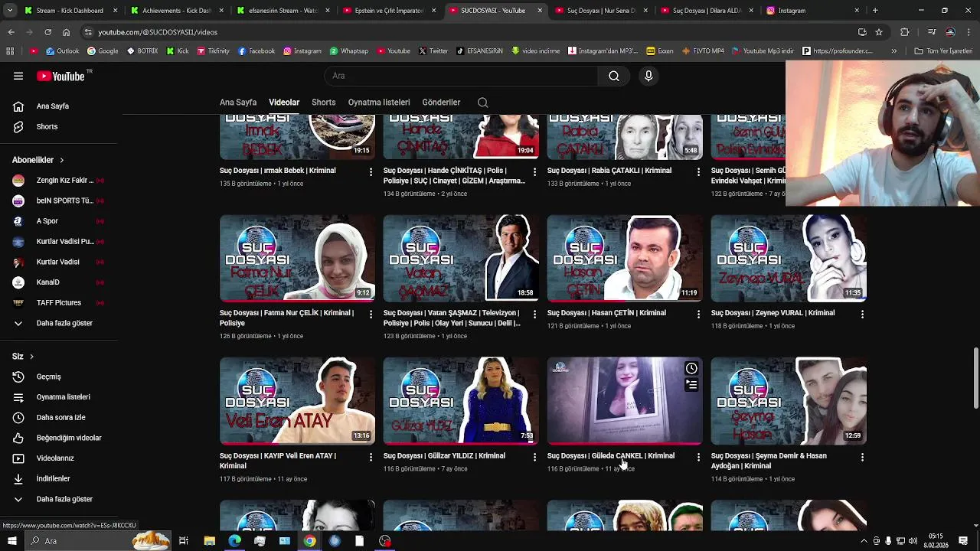The height and width of the screenshot is (551, 980).
Task: Open the YouTube hamburger guide menu
Action: [x=18, y=76]
